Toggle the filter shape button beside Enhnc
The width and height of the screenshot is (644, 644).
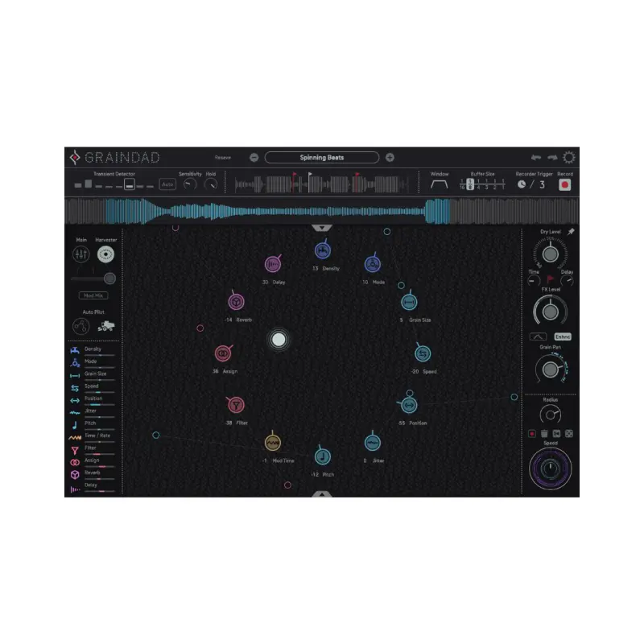(x=538, y=336)
